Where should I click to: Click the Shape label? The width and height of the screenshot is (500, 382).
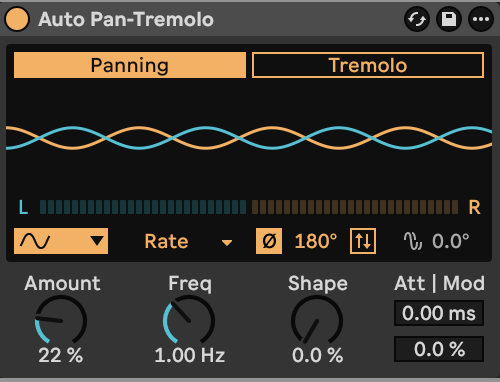coord(318,284)
